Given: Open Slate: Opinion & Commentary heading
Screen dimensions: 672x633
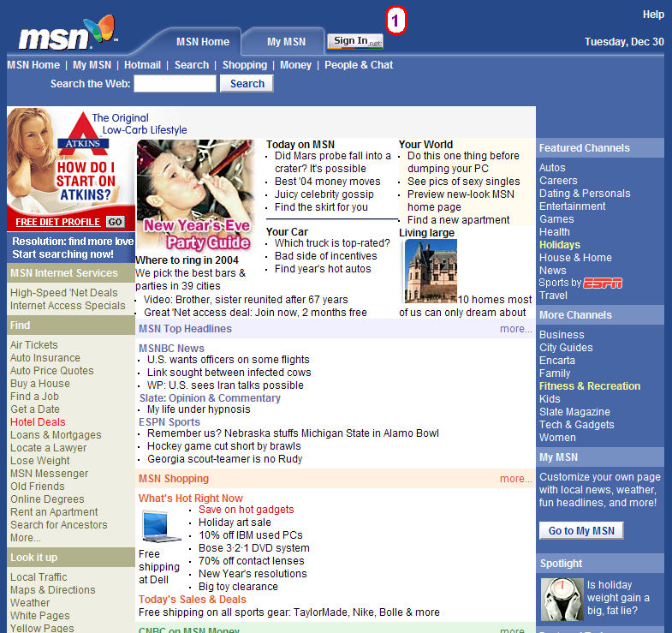Looking at the screenshot, I should click(x=210, y=398).
